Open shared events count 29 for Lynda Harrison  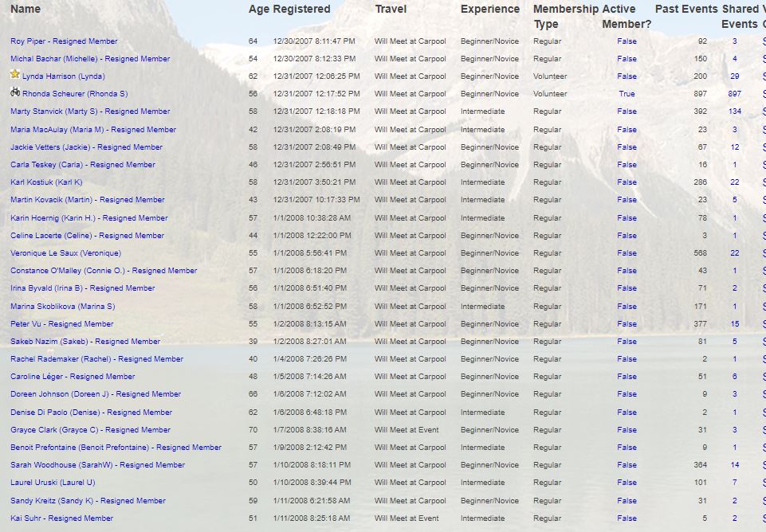(x=735, y=76)
